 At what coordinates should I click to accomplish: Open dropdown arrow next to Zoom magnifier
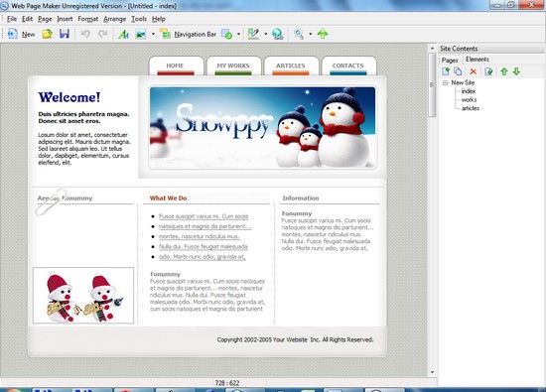(x=311, y=34)
